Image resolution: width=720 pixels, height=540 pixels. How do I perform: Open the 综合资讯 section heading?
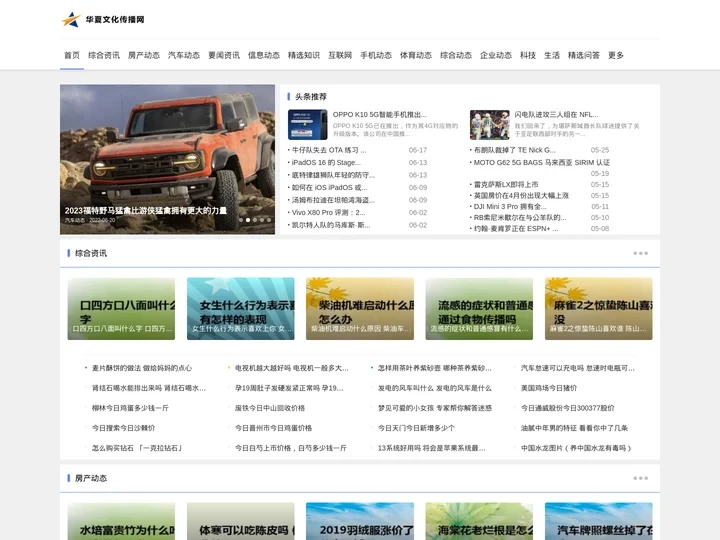(x=91, y=253)
